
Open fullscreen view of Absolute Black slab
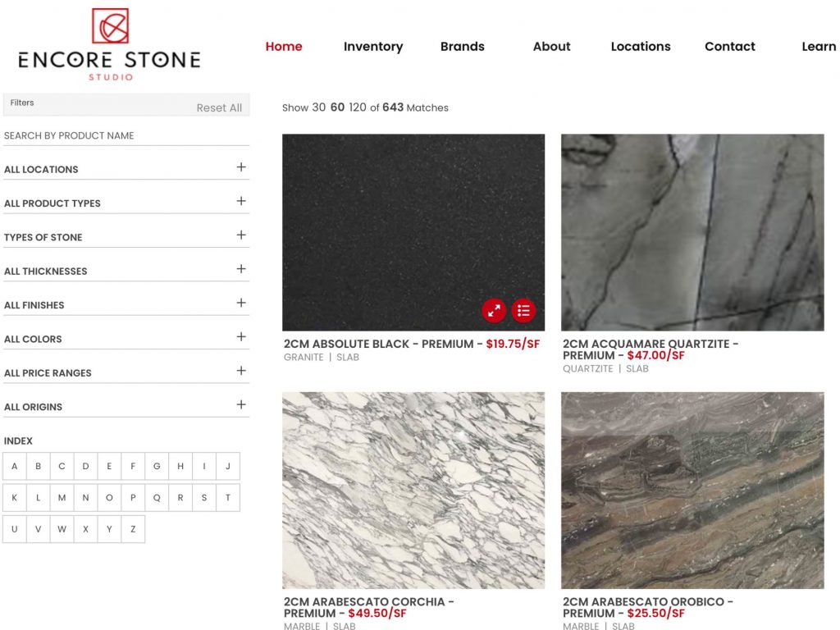[494, 310]
